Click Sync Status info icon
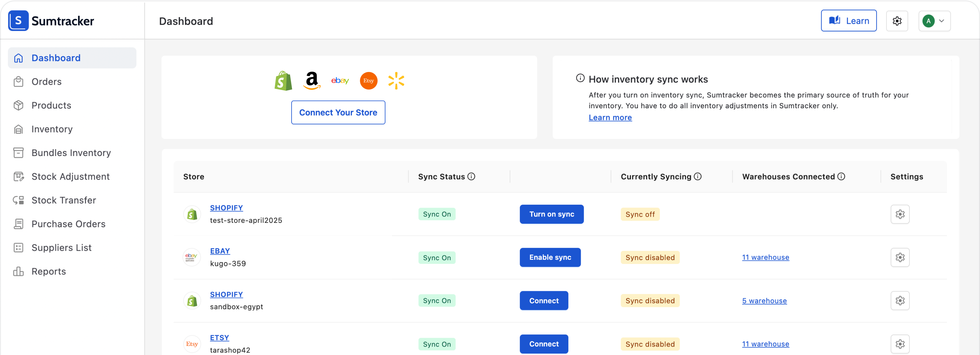The height and width of the screenshot is (355, 980). click(471, 177)
